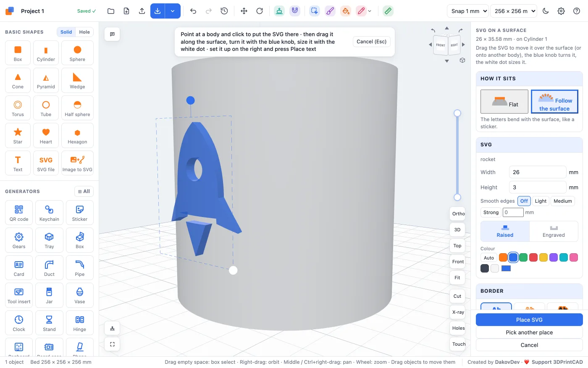Open the Vase generator
The width and height of the screenshot is (588, 368).
click(80, 295)
